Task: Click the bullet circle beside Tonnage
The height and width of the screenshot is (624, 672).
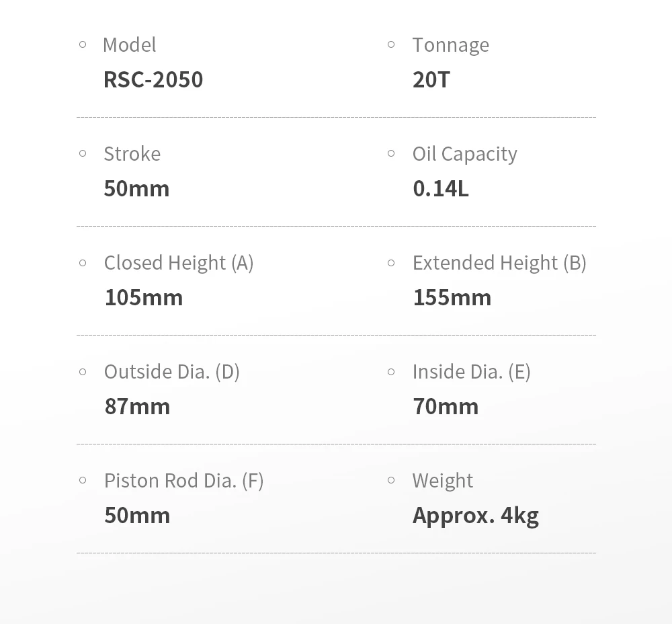Action: point(391,44)
